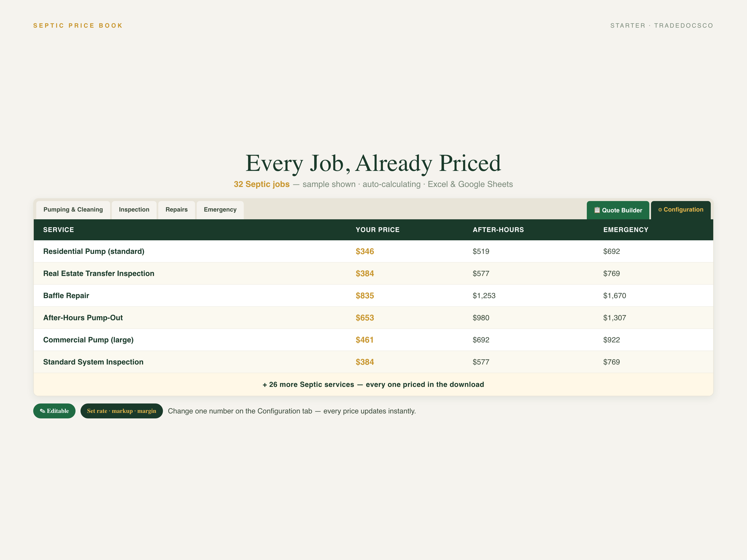The image size is (747, 560).
Task: Select Standard System Inspection service name
Action: point(93,362)
